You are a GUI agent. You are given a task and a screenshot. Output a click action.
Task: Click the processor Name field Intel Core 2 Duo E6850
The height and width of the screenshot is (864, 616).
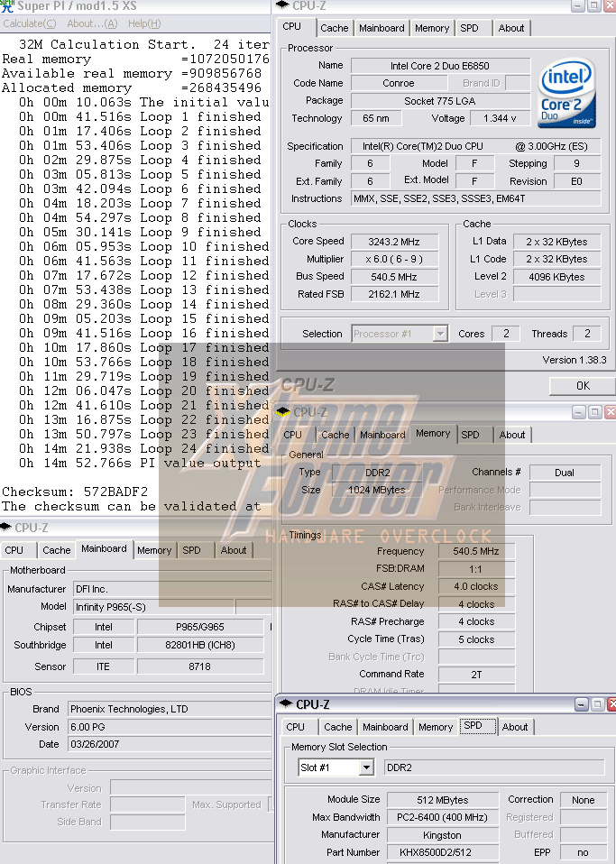coord(440,66)
